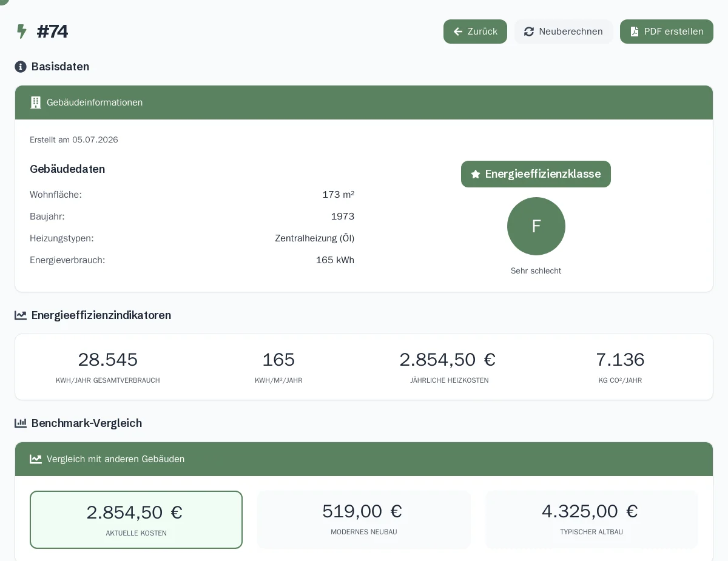Select the Typischer Altbau card

(x=591, y=520)
